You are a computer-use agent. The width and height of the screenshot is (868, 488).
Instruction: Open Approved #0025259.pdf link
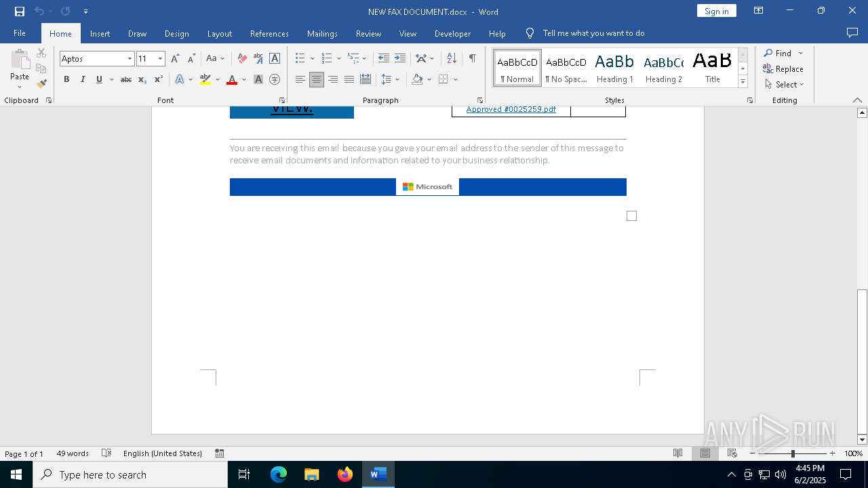(511, 109)
